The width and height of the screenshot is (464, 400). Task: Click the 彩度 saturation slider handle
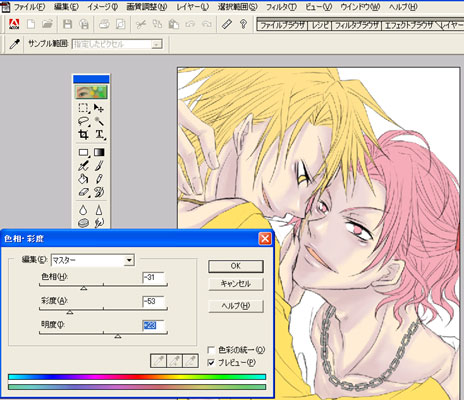pyautogui.click(x=70, y=312)
